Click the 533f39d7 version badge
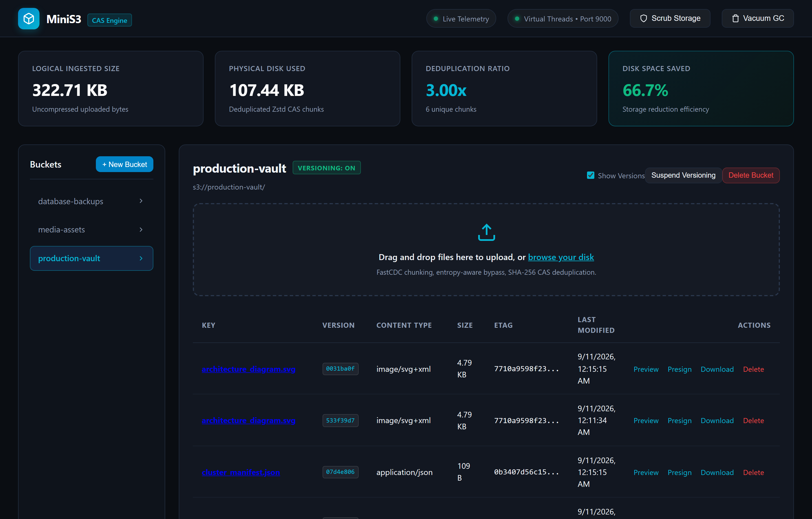This screenshot has width=812, height=519. coord(340,421)
